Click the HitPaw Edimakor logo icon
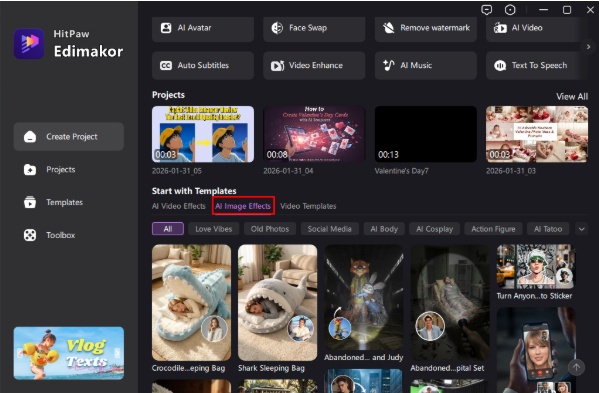This screenshot has height=393, width=599. click(x=29, y=44)
